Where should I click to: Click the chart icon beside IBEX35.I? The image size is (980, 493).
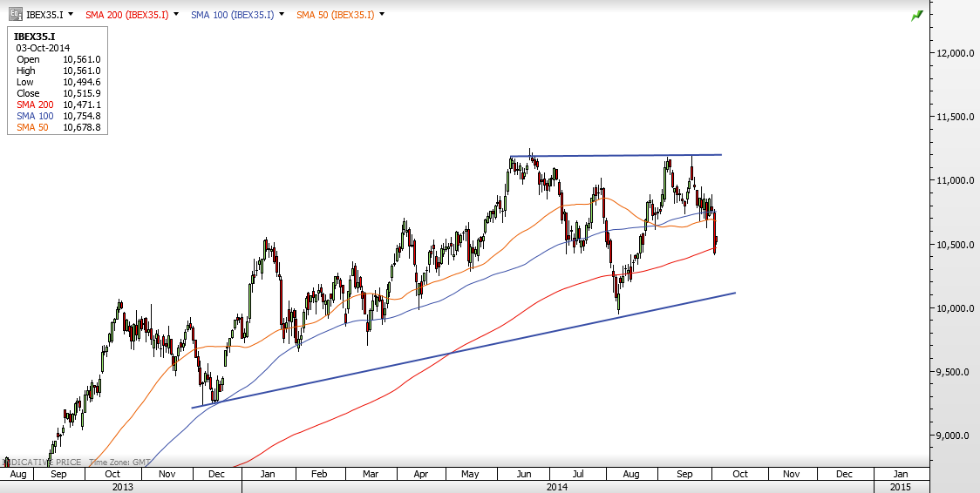16,14
